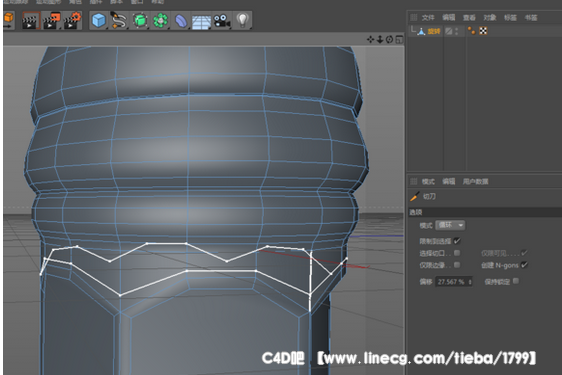This screenshot has height=375, width=562.
Task: Enable Edges Only checkbox
Action: click(x=457, y=265)
